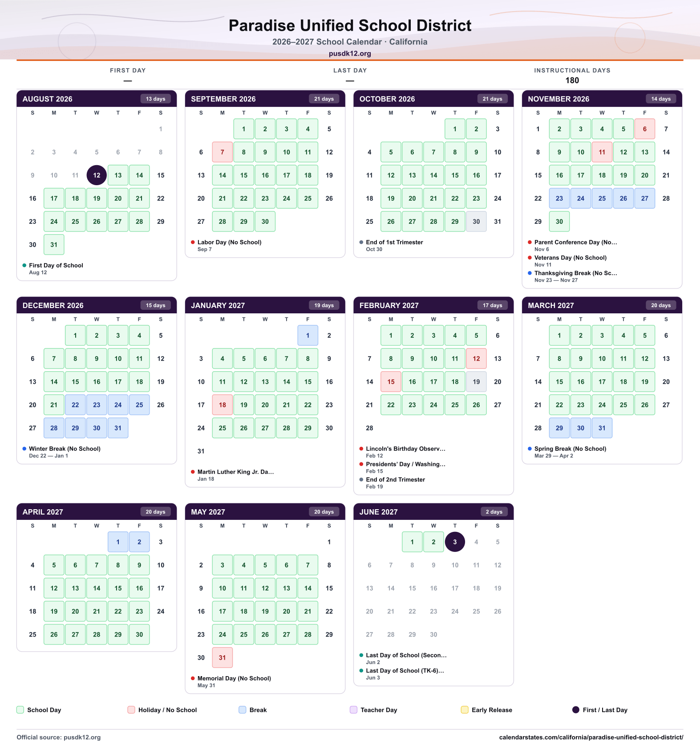This screenshot has width=700, height=746.
Task: Click the August 12 first-day circle
Action: coord(97,175)
